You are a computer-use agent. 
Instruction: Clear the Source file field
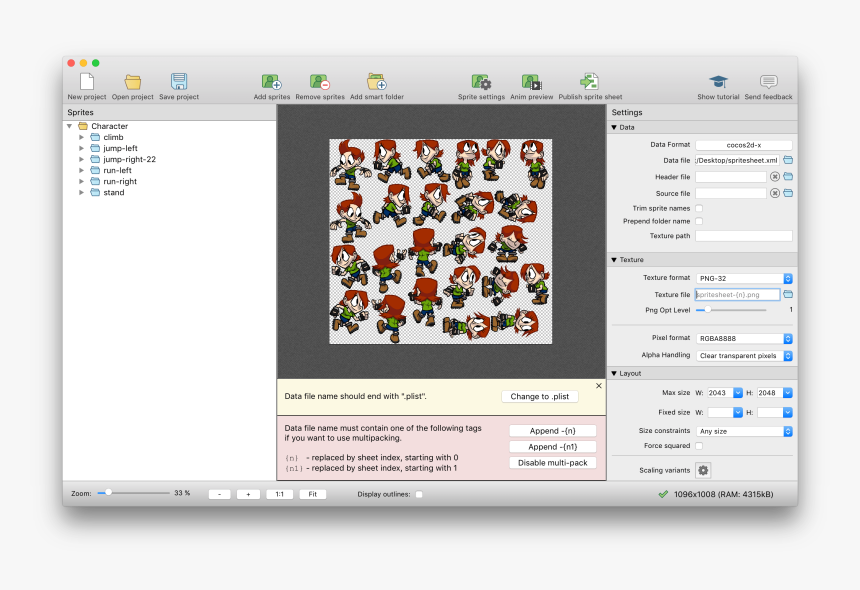point(774,193)
